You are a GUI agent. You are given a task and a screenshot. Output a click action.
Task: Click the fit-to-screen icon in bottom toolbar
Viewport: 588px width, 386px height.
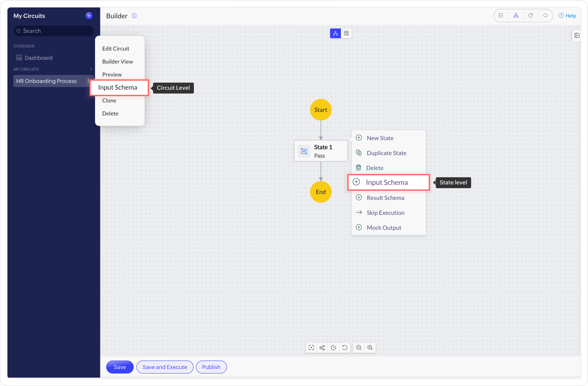pos(311,348)
